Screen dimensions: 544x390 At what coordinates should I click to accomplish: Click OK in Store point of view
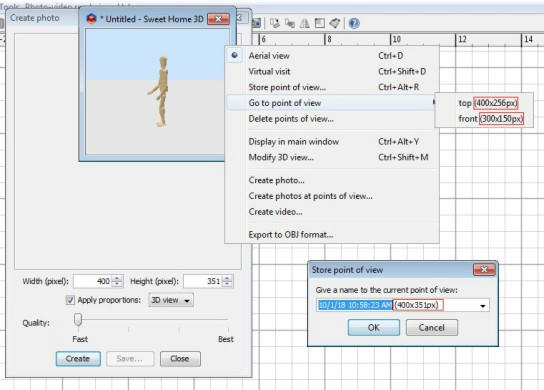(x=374, y=328)
